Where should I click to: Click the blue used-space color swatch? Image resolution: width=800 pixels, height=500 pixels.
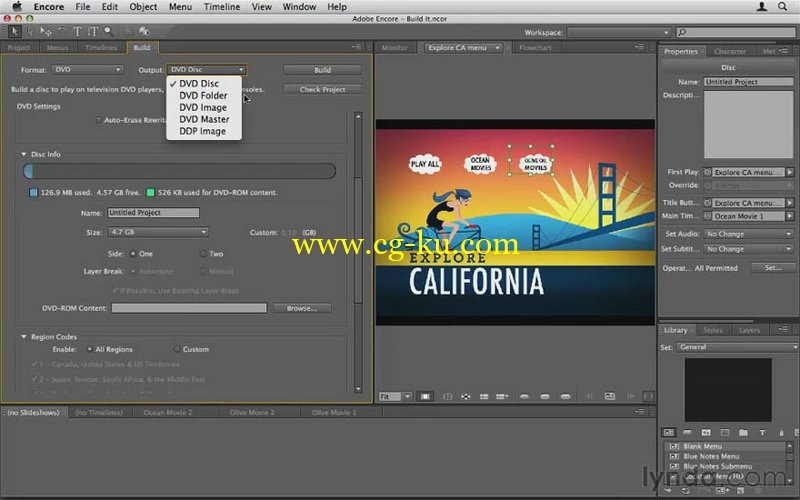click(33, 192)
